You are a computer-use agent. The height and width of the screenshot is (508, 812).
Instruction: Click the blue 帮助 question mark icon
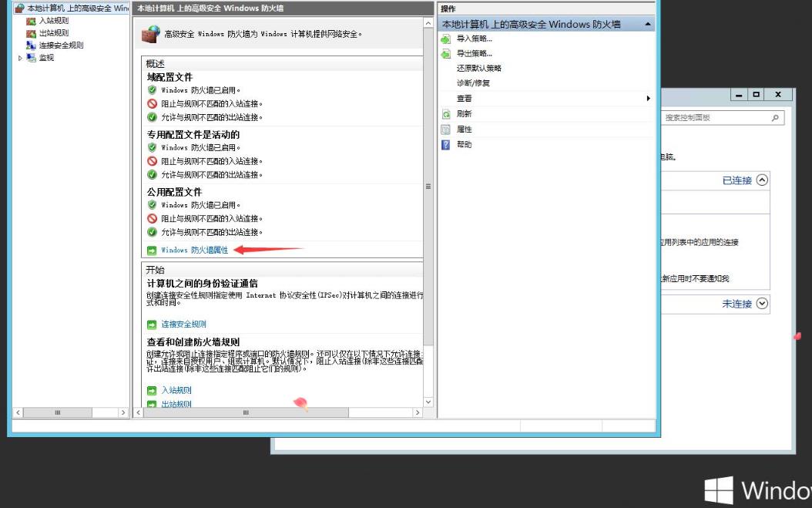pos(446,145)
